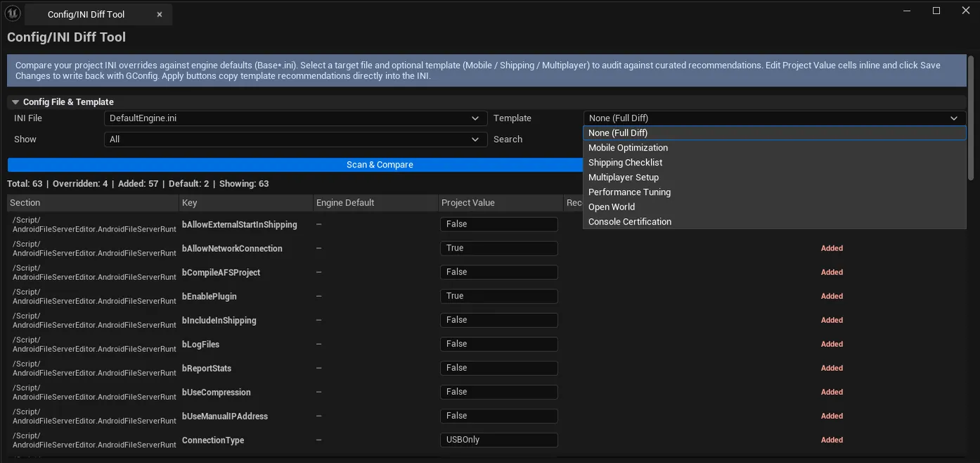Click the Added status in bCompileAFSProject row
The height and width of the screenshot is (463, 980).
832,272
